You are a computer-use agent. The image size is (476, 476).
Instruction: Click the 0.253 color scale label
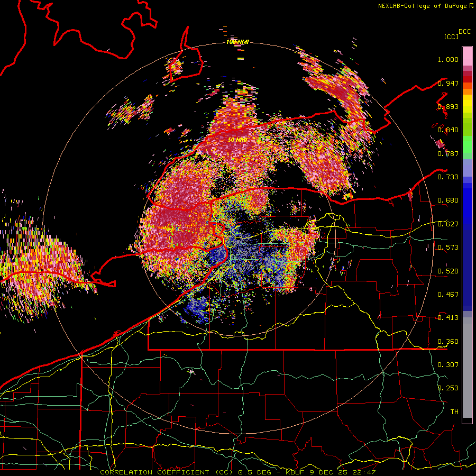click(x=448, y=388)
